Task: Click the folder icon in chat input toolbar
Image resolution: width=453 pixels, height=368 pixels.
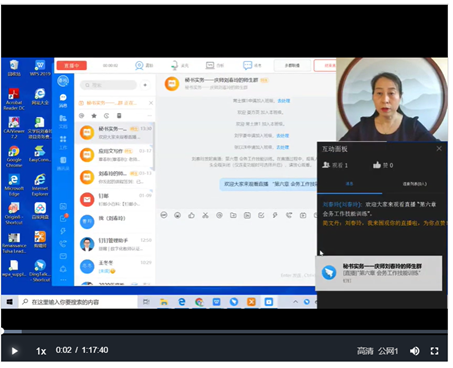Action: coord(233,215)
